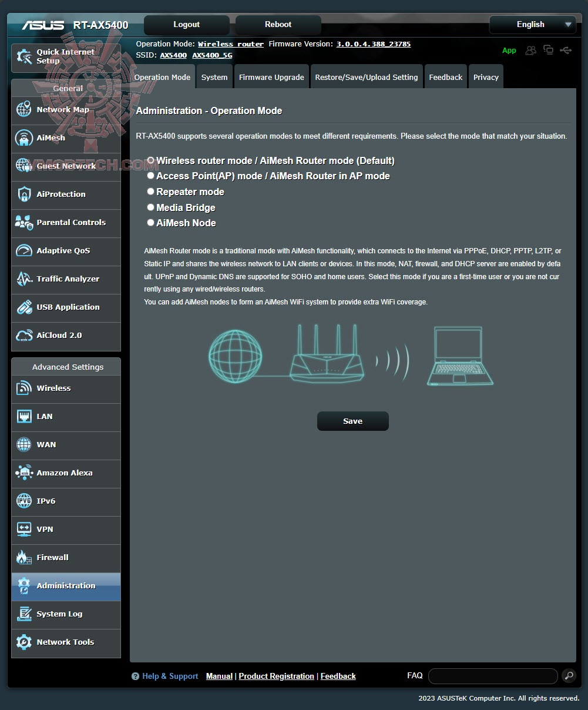This screenshot has height=710, width=588.
Task: Click the AX5400_5G SSID link
Action: click(212, 55)
